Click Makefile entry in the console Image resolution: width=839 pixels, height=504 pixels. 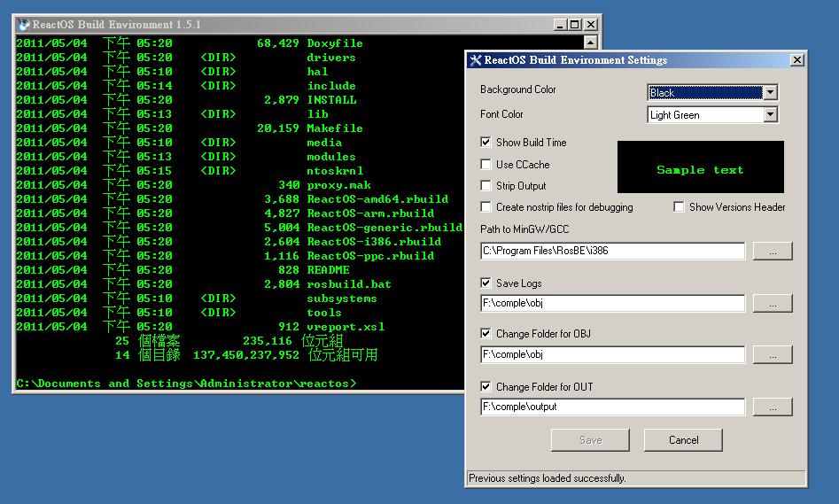(335, 128)
